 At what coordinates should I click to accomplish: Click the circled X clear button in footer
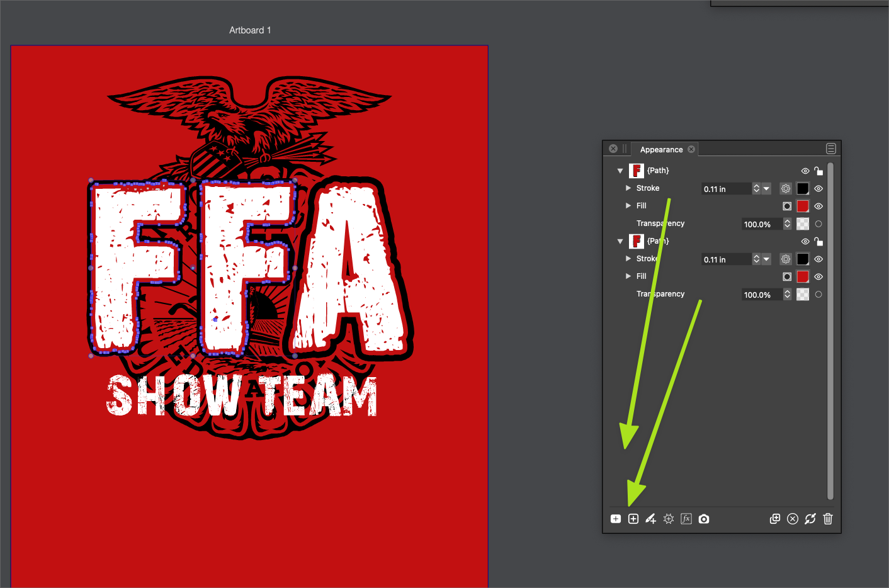click(793, 519)
